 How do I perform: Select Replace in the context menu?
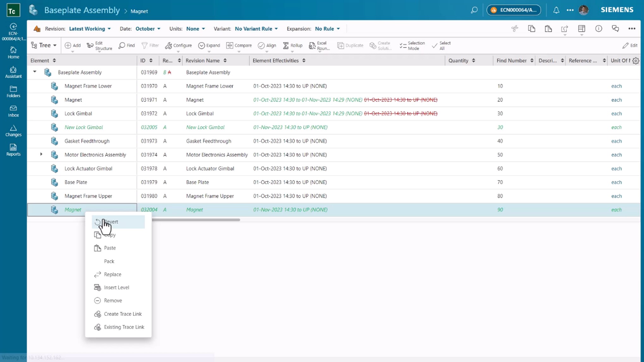tap(112, 274)
